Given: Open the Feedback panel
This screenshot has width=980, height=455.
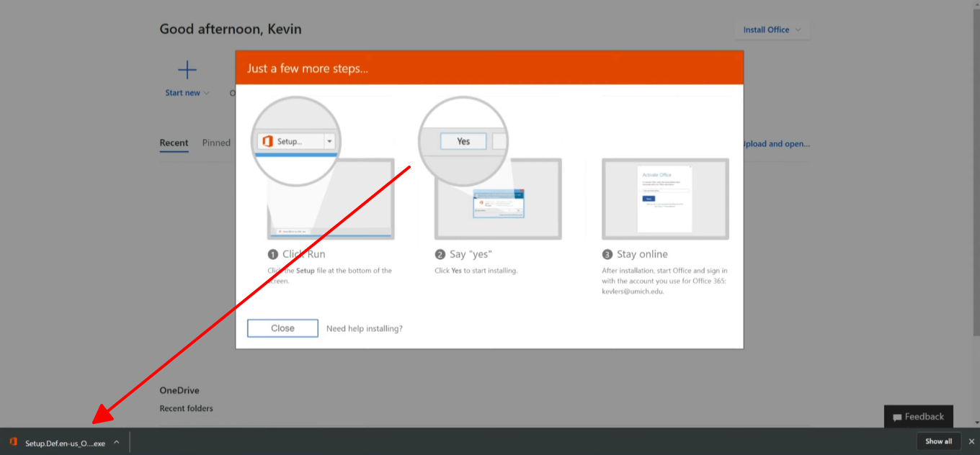Looking at the screenshot, I should [x=919, y=416].
